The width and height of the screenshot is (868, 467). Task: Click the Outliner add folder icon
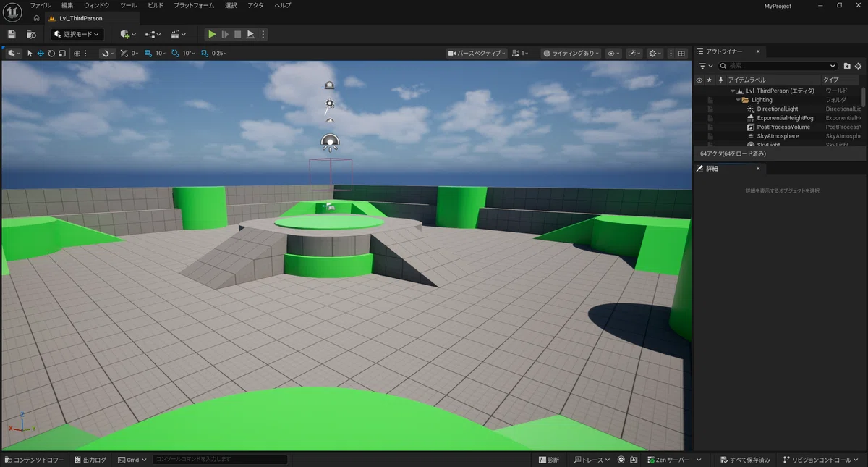point(847,66)
